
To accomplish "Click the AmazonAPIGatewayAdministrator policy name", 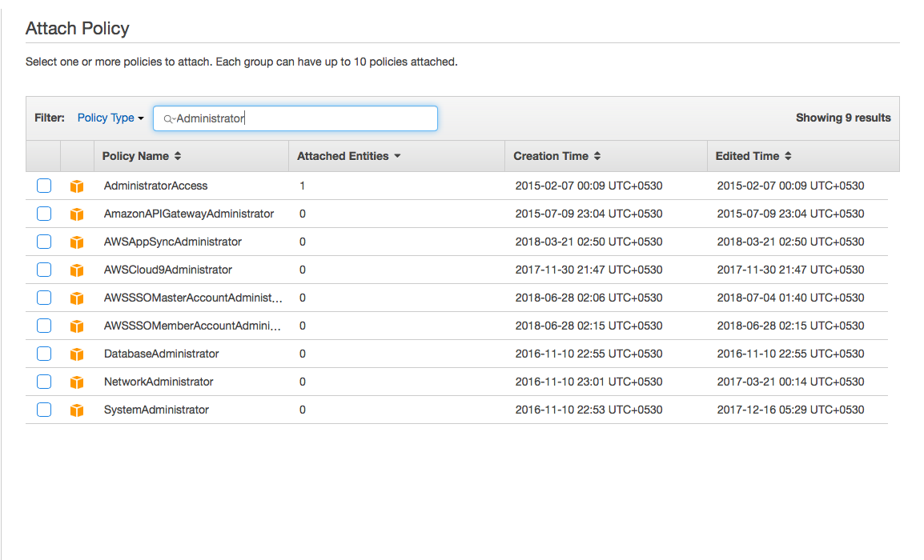I will coord(189,214).
